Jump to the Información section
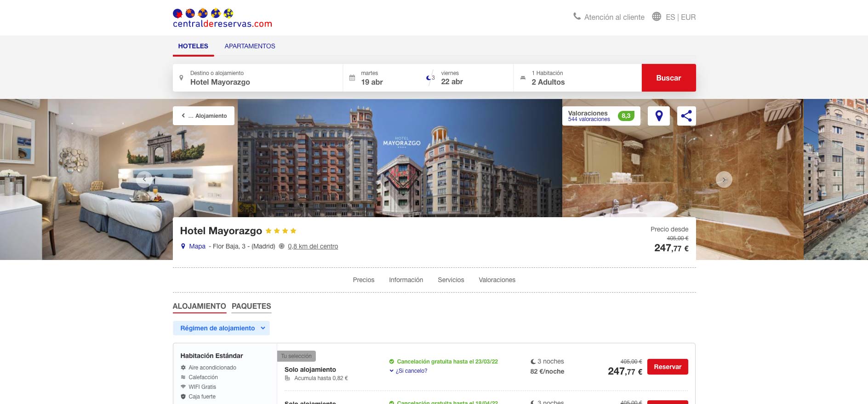The image size is (868, 404). 406,280
